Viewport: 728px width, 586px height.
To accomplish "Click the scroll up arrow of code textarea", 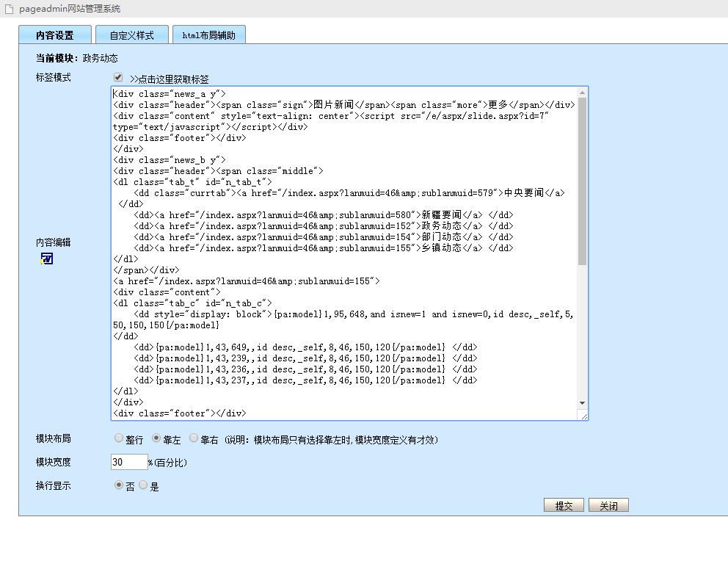I will tap(582, 93).
